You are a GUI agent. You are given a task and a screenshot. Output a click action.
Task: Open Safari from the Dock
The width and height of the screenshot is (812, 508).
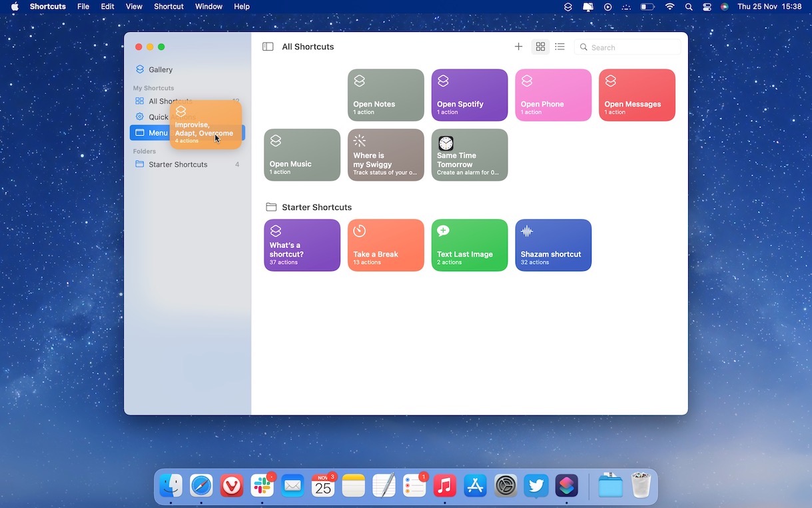coord(201,486)
